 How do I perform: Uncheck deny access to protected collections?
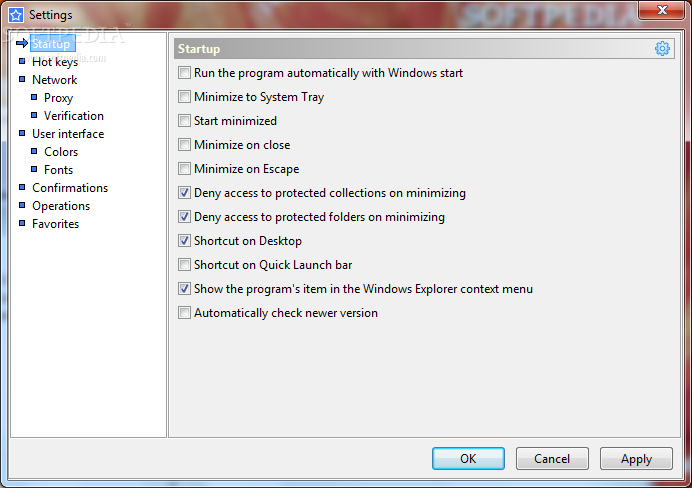pyautogui.click(x=184, y=192)
